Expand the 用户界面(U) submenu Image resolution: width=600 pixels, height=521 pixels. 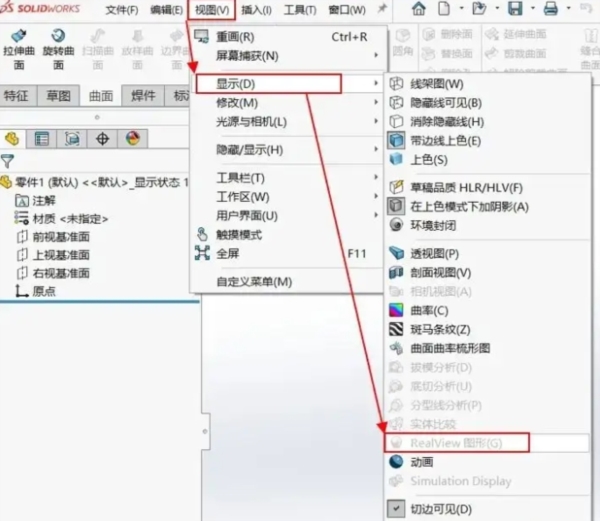click(287, 216)
